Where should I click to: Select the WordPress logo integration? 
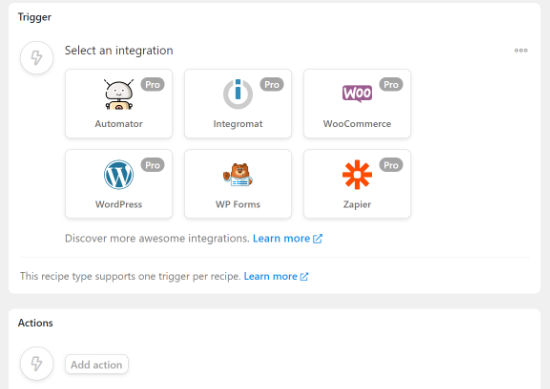[119, 174]
